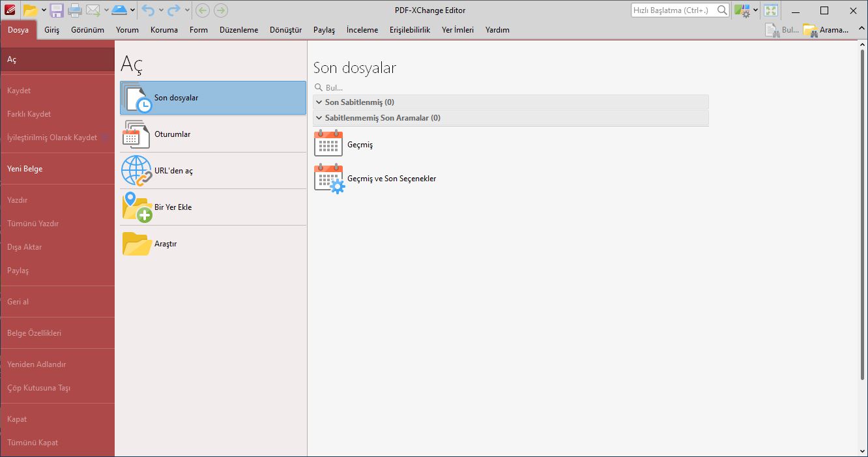Click Farklı Kaydet in the sidebar
This screenshot has width=868, height=457.
(x=57, y=114)
